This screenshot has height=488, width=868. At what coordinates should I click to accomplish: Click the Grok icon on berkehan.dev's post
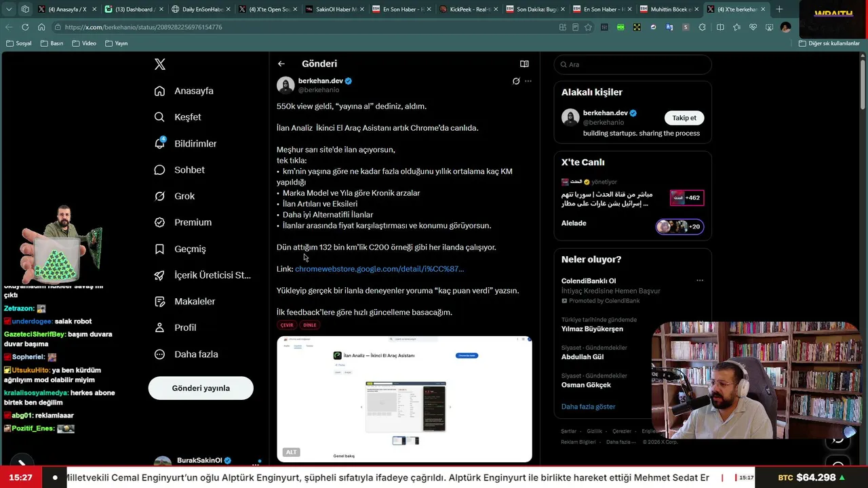coord(516,81)
